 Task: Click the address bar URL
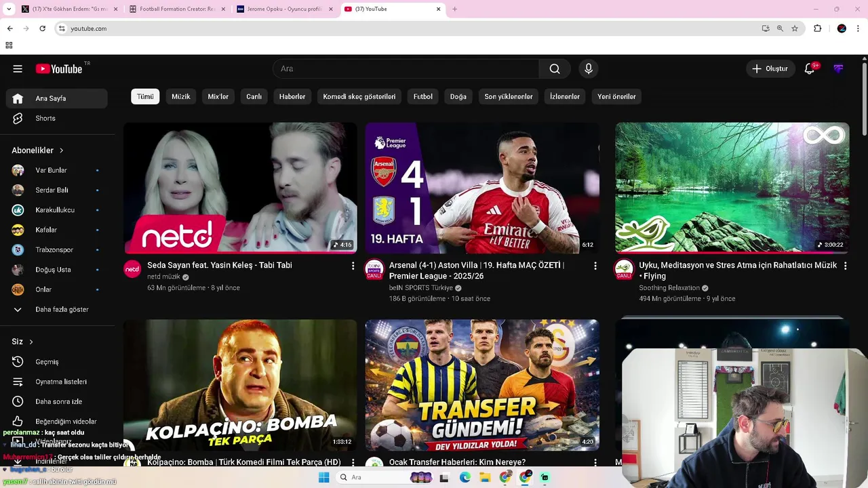pyautogui.click(x=89, y=28)
